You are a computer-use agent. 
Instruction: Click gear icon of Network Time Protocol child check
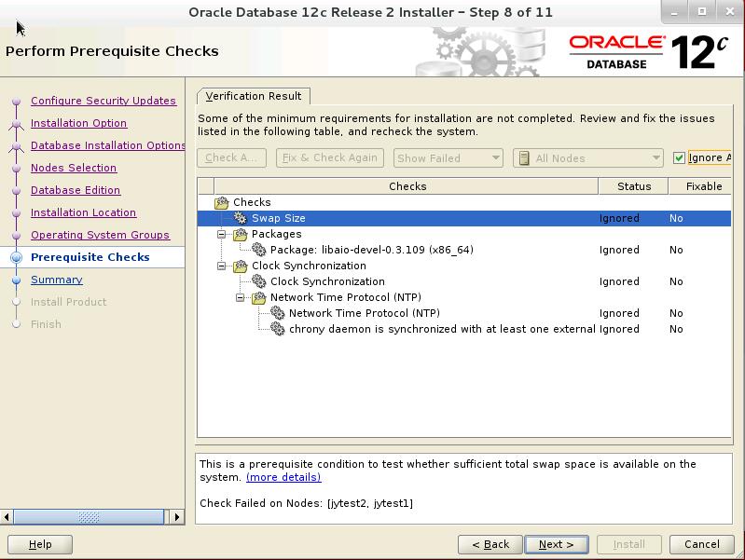point(278,313)
